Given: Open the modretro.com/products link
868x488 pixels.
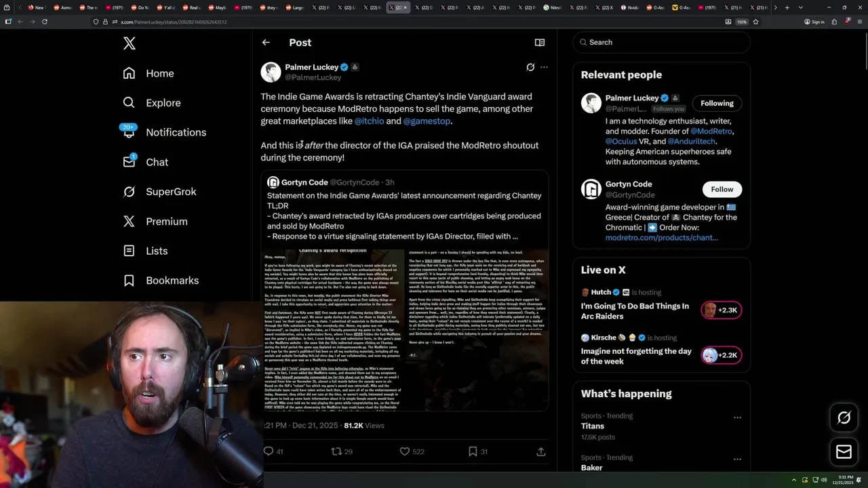Looking at the screenshot, I should coord(661,237).
